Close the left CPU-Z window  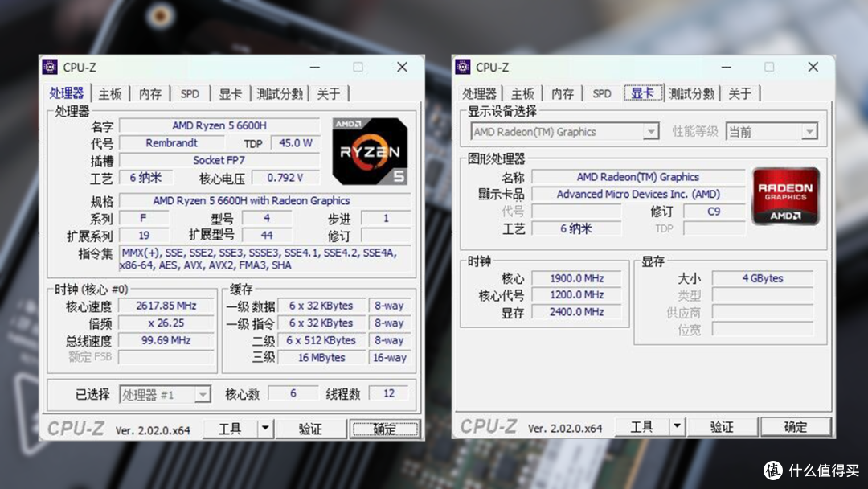(402, 67)
